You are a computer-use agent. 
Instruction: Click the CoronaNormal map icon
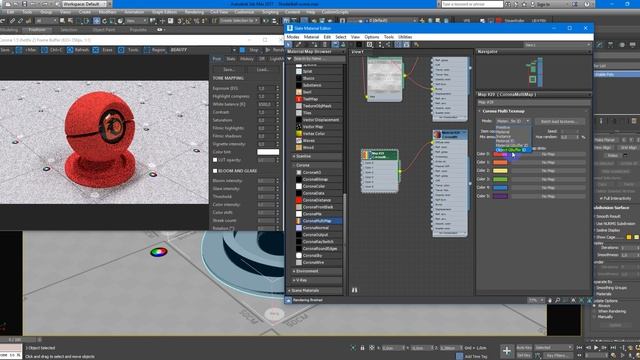pos(299,228)
